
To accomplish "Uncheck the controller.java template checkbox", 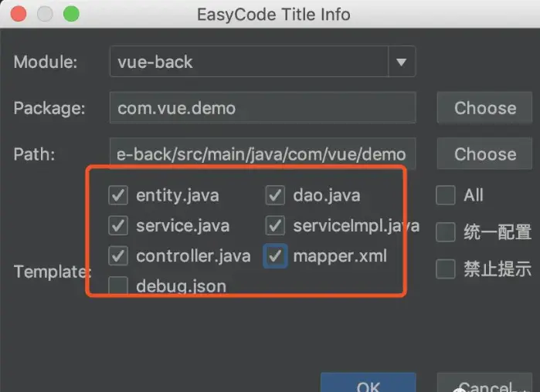I will [x=118, y=256].
